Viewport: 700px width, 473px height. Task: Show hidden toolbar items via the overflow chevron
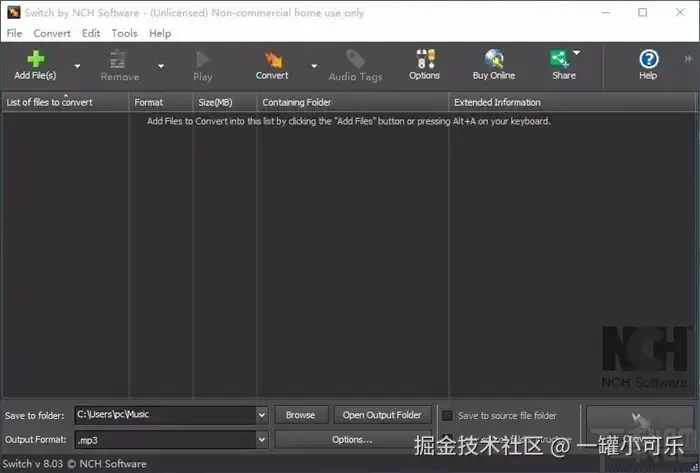click(688, 58)
